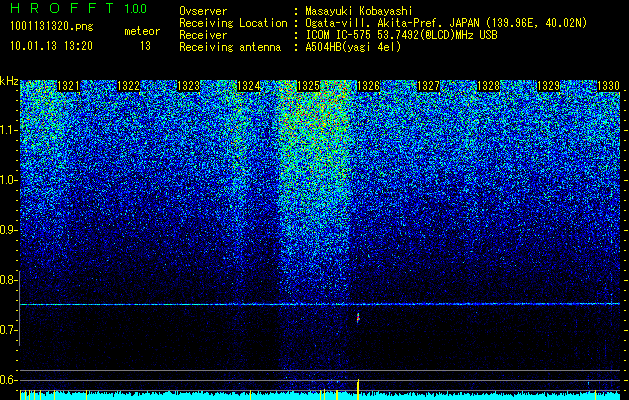Click the 0.8 frequency axis label

pos(8,280)
